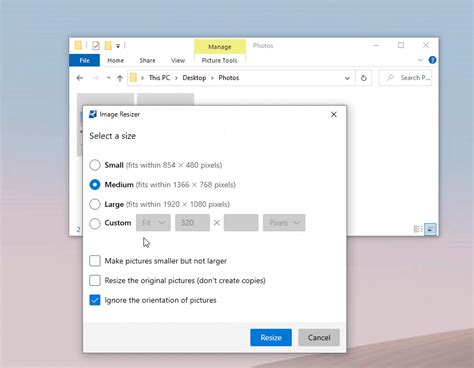Select the Large size option
This screenshot has height=368, width=474.
tap(95, 204)
